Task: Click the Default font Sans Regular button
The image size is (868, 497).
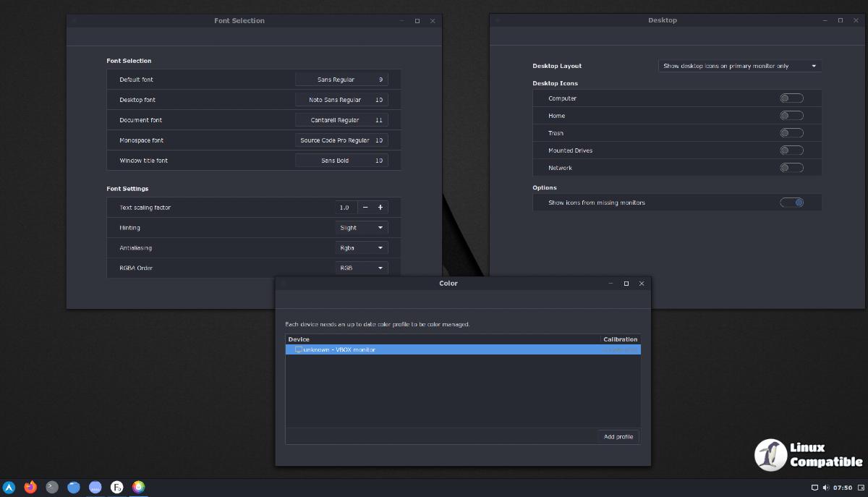Action: [x=341, y=80]
